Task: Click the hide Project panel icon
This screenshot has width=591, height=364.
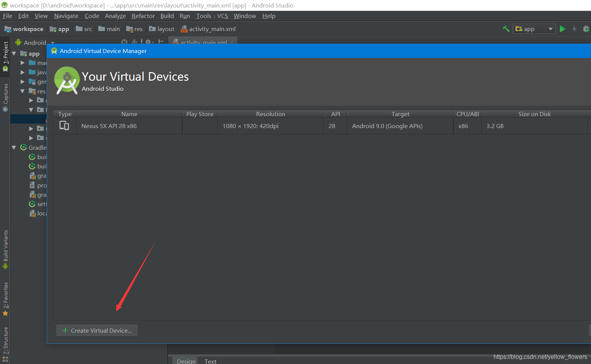Action: click(x=161, y=42)
